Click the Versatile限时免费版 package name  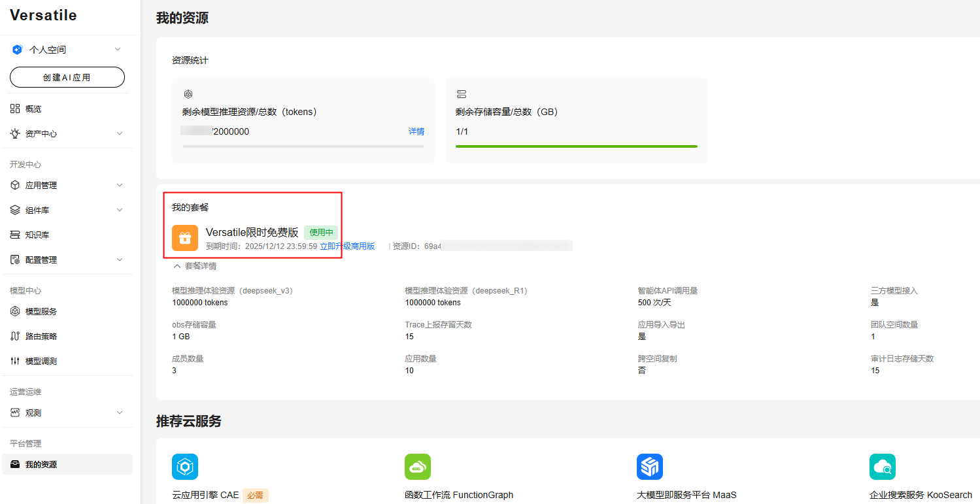[x=252, y=232]
